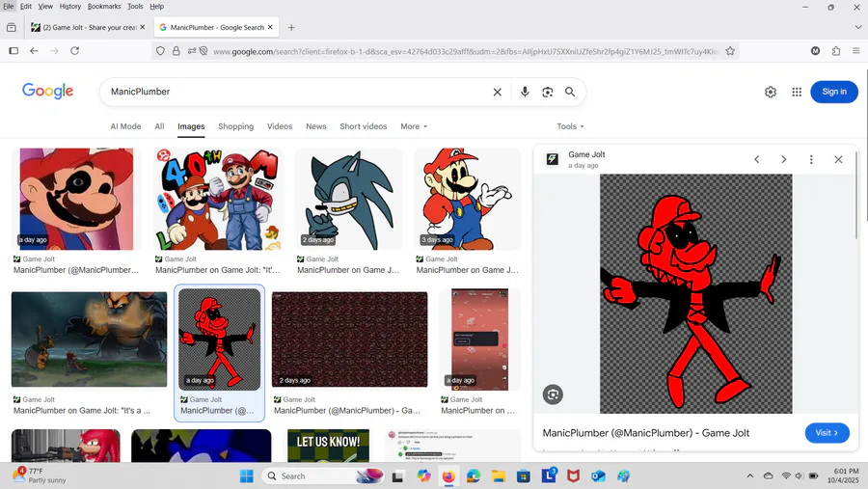The image size is (868, 489).
Task: Reload the page in Firefox
Action: pyautogui.click(x=74, y=51)
